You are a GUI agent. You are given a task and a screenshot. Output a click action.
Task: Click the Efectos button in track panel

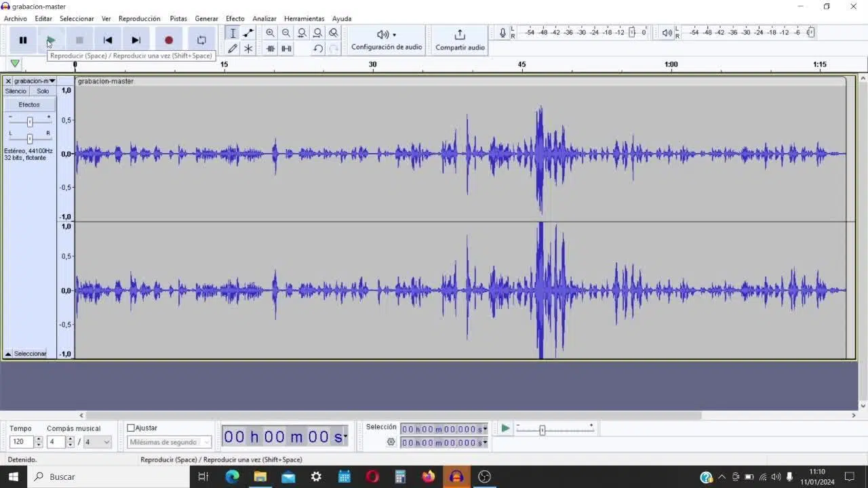[29, 104]
